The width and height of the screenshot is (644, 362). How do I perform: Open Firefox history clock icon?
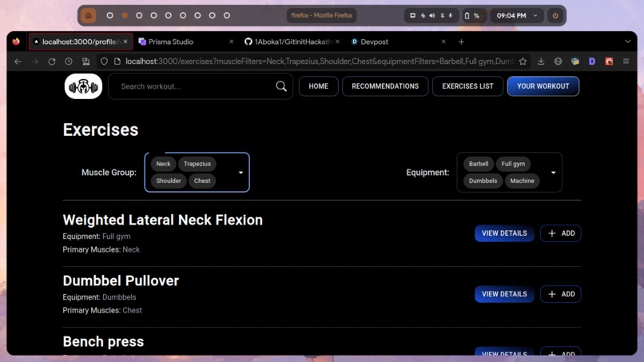69,62
